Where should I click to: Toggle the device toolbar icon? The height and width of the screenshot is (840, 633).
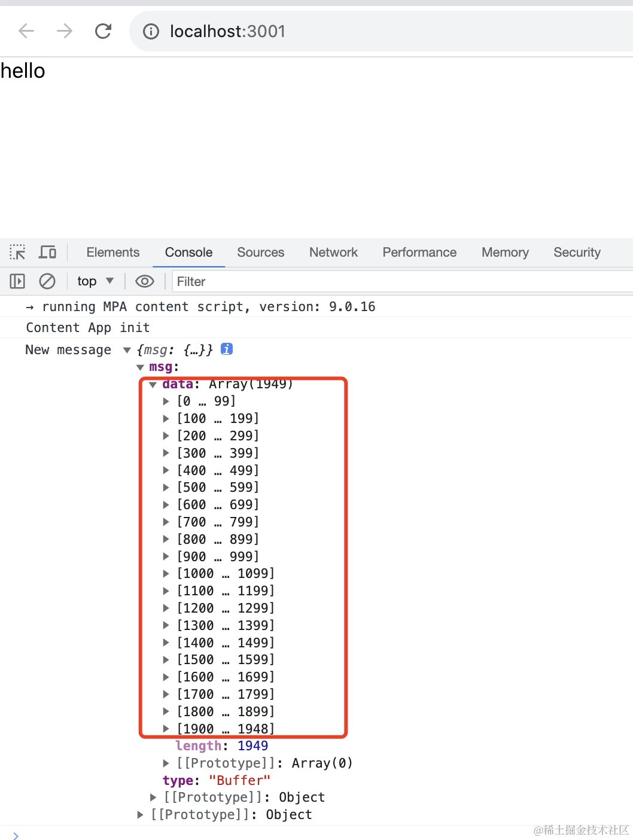point(47,252)
